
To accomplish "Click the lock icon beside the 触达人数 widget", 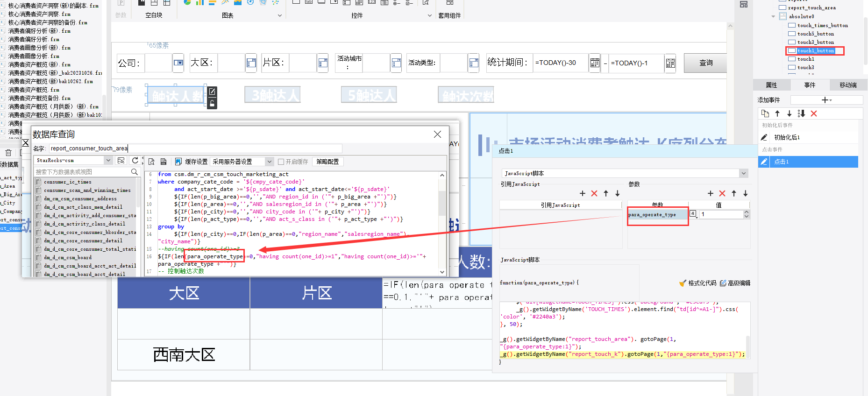I will click(x=212, y=103).
